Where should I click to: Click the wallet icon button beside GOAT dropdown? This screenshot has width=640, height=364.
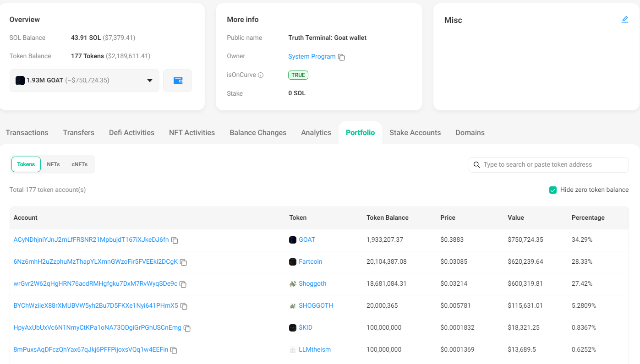click(x=178, y=81)
